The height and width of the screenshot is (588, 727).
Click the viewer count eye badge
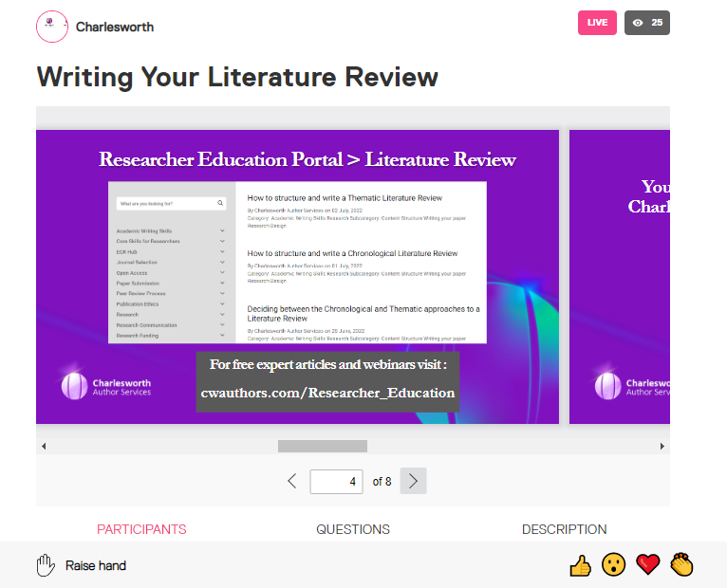tap(647, 23)
